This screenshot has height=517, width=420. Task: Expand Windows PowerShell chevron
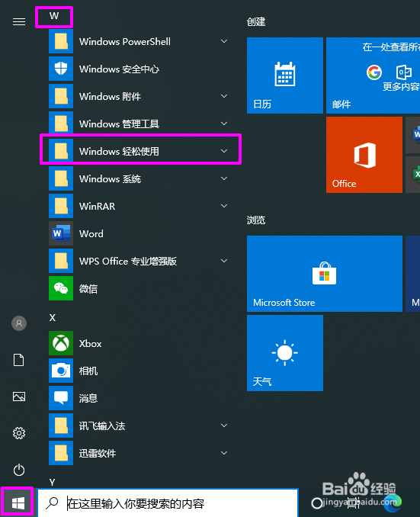click(224, 41)
